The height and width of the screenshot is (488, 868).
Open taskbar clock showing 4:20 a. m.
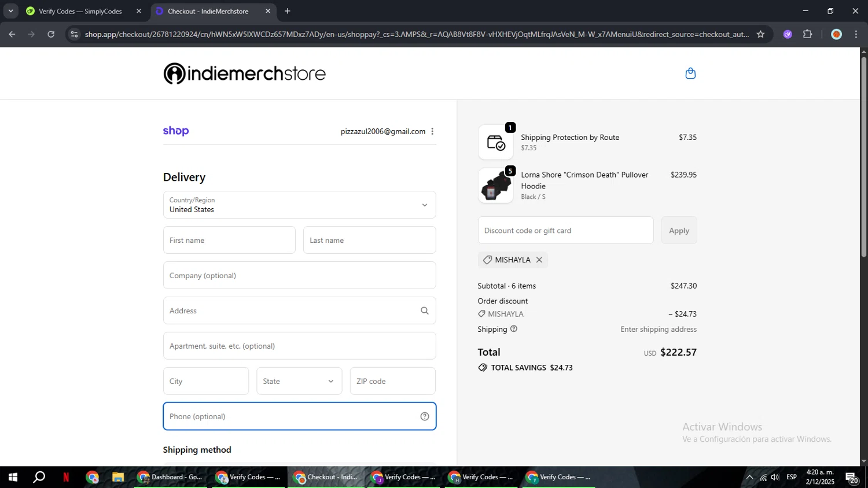pyautogui.click(x=820, y=477)
